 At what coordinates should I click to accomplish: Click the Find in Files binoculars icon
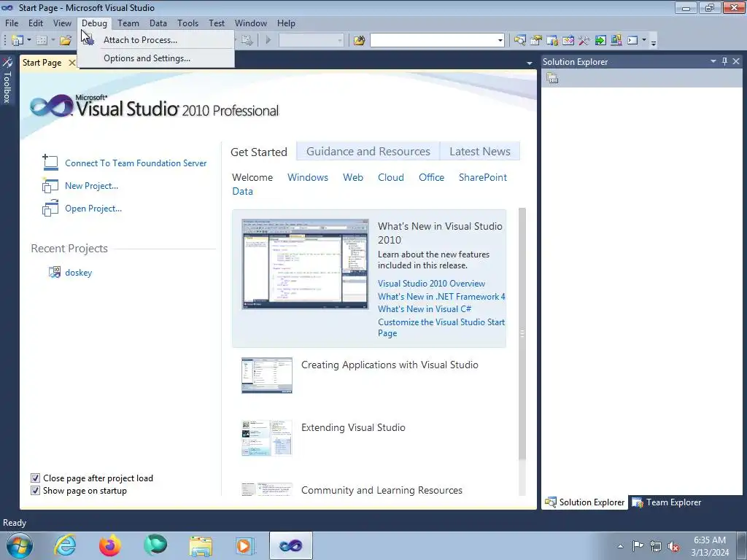359,41
